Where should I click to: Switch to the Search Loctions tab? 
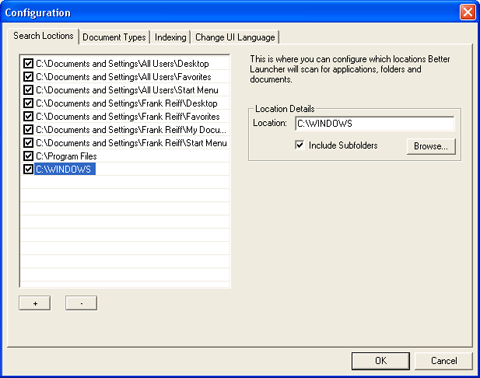(43, 36)
